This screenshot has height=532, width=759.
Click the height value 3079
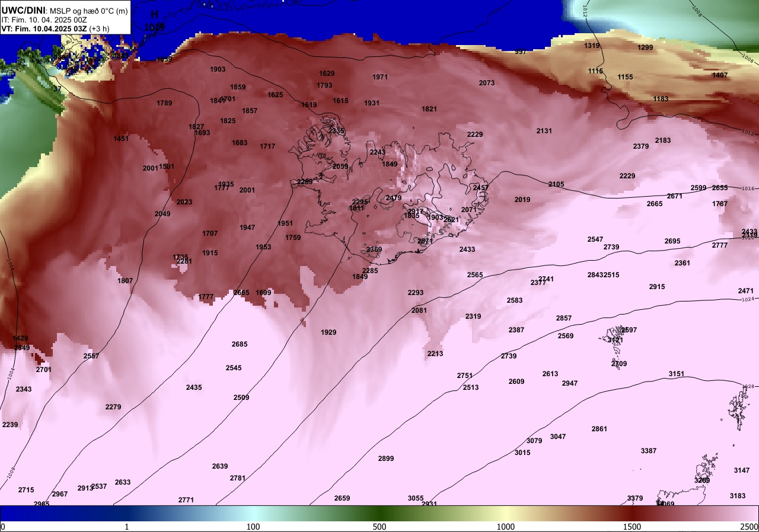(534, 441)
